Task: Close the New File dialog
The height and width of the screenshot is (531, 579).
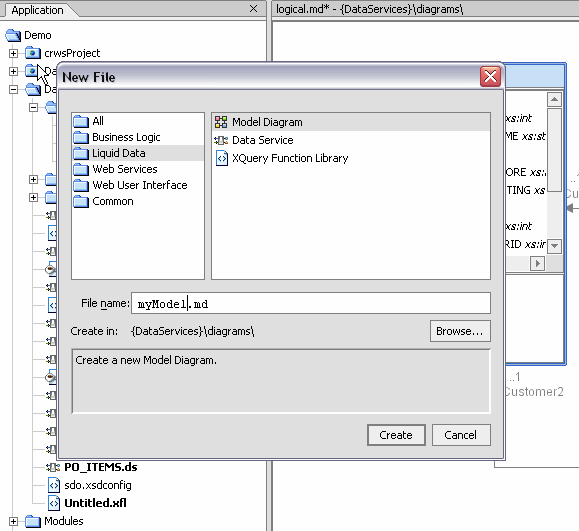Action: click(x=490, y=77)
